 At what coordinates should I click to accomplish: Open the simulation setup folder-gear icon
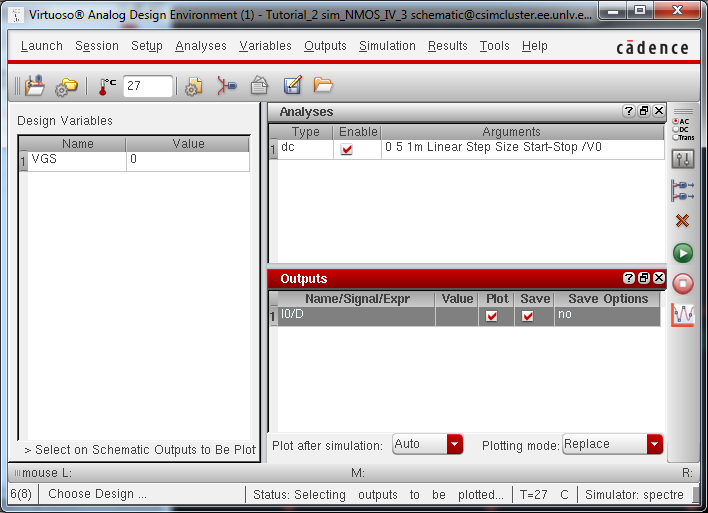click(66, 87)
